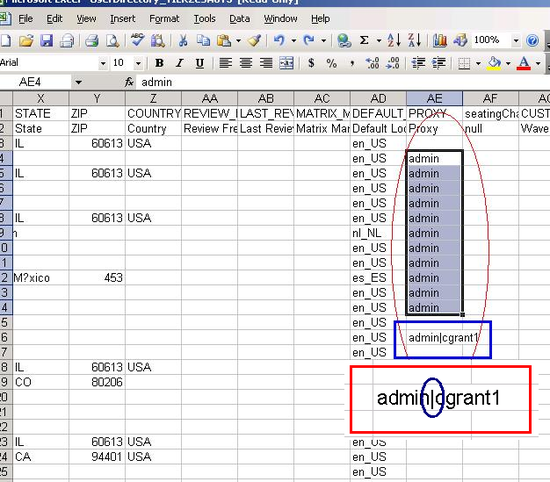550x482 pixels.
Task: Apply the red Font Color
Action: (524, 63)
